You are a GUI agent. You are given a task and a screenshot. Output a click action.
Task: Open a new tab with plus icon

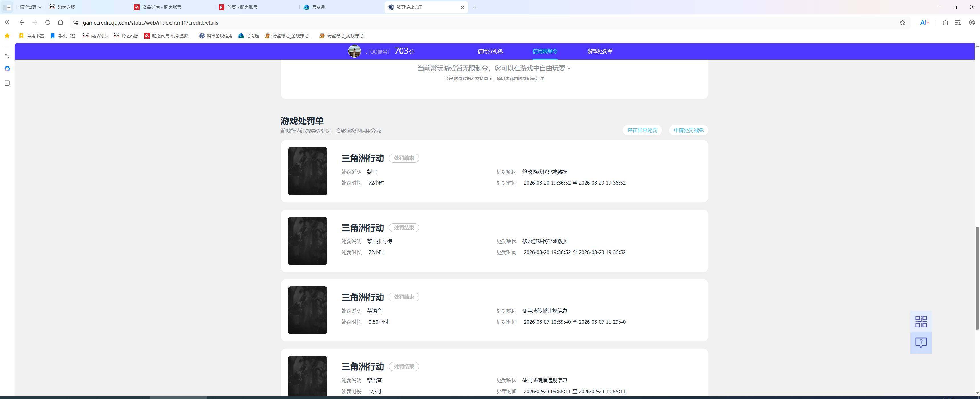click(x=475, y=7)
